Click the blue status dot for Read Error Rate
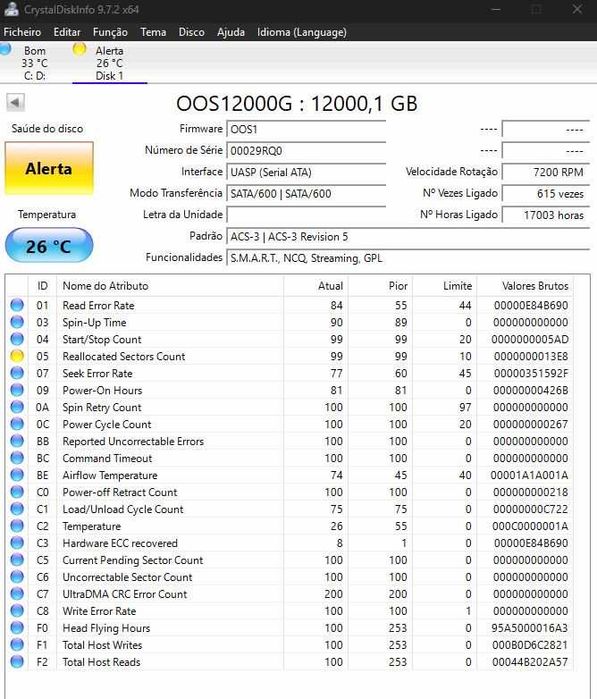The image size is (597, 699). 17,305
